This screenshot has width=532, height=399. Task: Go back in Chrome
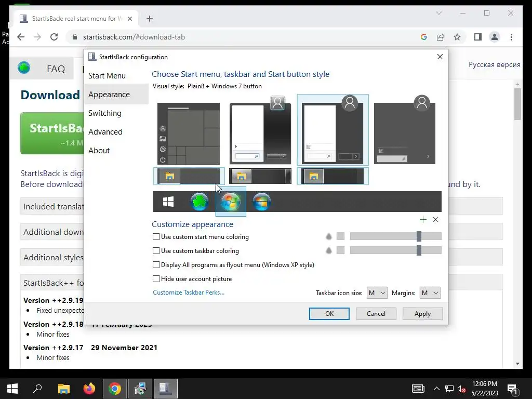point(21,37)
